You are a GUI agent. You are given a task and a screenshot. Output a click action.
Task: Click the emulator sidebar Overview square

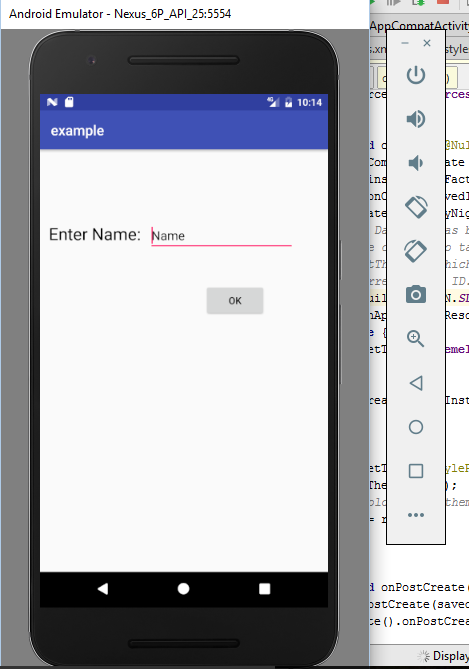pyautogui.click(x=416, y=471)
